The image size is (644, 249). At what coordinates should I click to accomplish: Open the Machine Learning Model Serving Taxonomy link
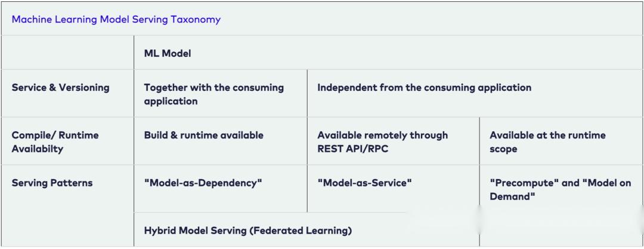116,19
